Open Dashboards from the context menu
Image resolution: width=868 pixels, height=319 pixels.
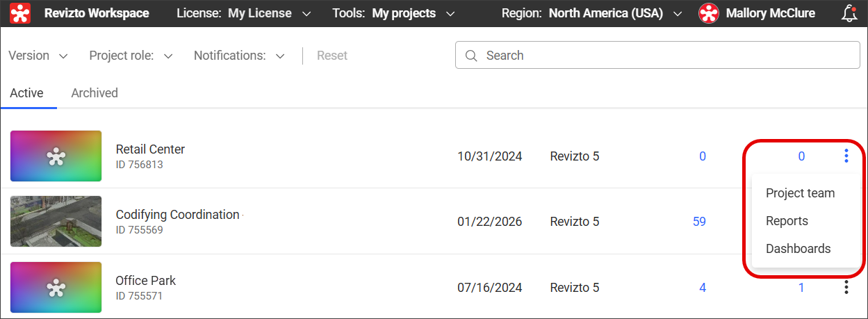coord(798,249)
